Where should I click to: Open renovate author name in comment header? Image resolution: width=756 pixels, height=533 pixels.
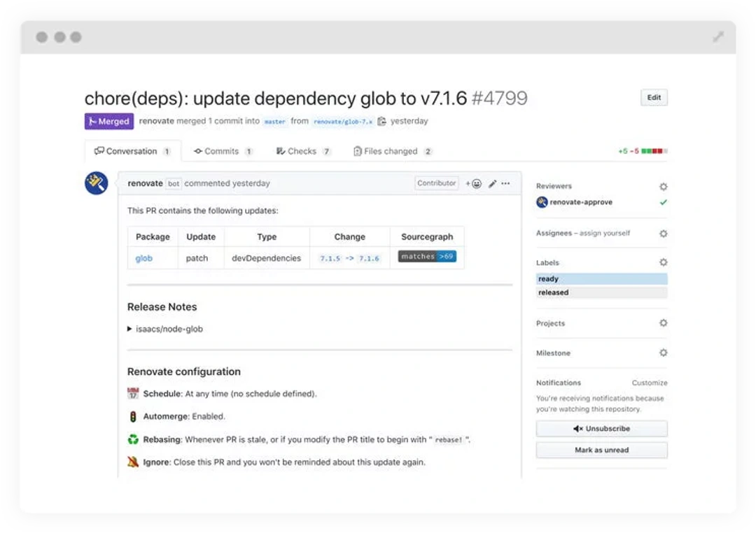click(145, 183)
